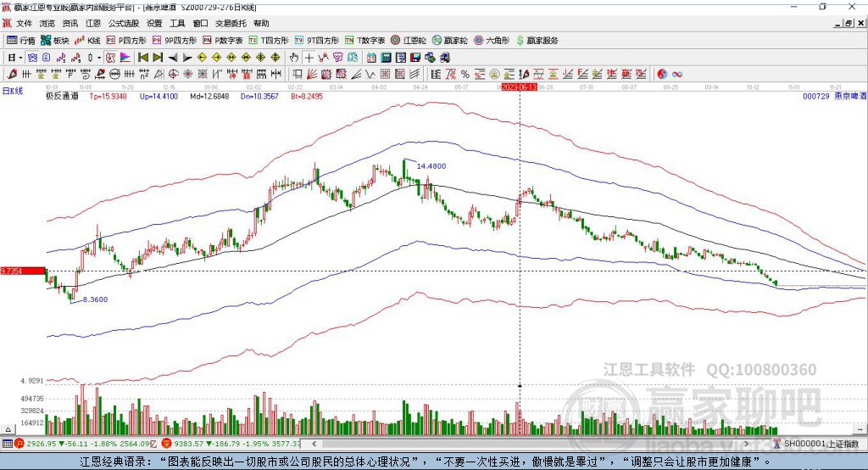The width and height of the screenshot is (868, 470).
Task: Select the red target circle tool
Action: [x=173, y=75]
